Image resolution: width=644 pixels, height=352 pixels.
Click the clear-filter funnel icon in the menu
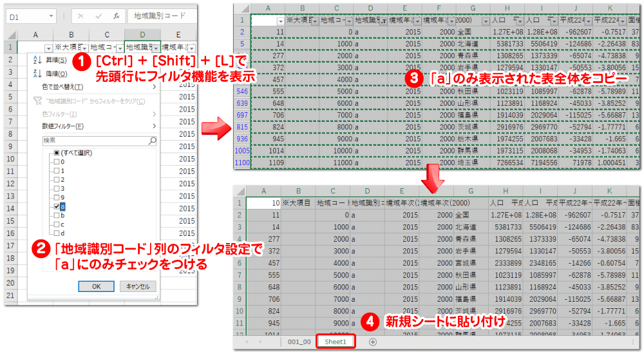(x=37, y=101)
